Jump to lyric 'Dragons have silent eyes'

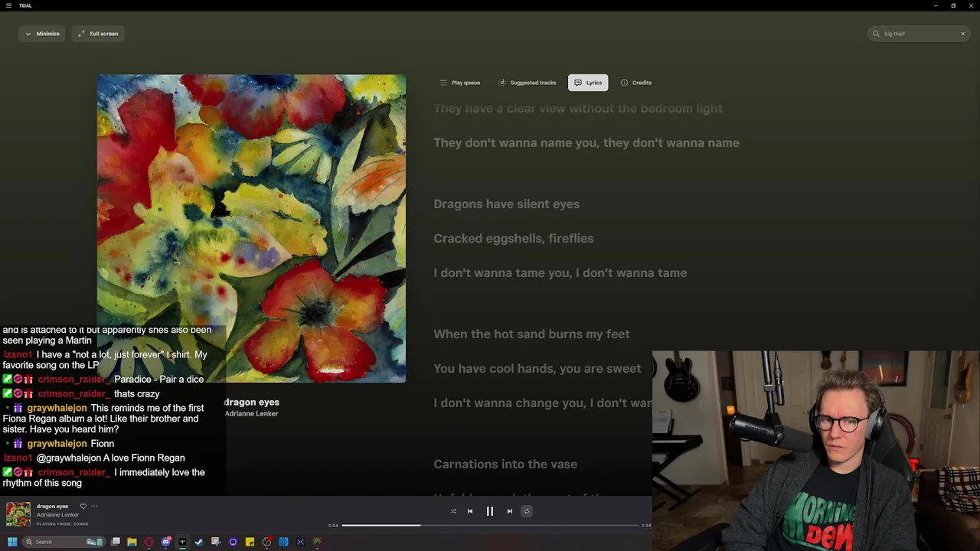tap(506, 204)
